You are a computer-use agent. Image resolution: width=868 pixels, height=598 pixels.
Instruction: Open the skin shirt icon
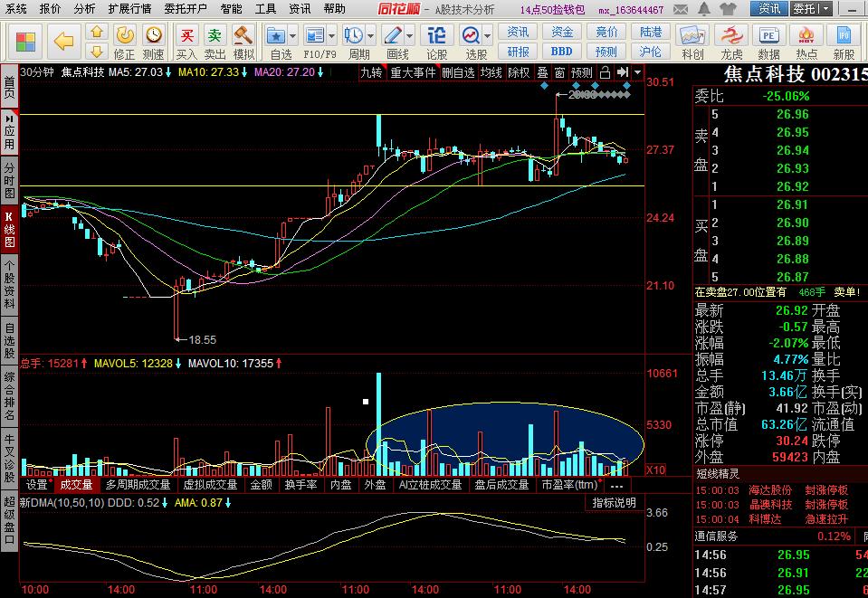coord(729,9)
